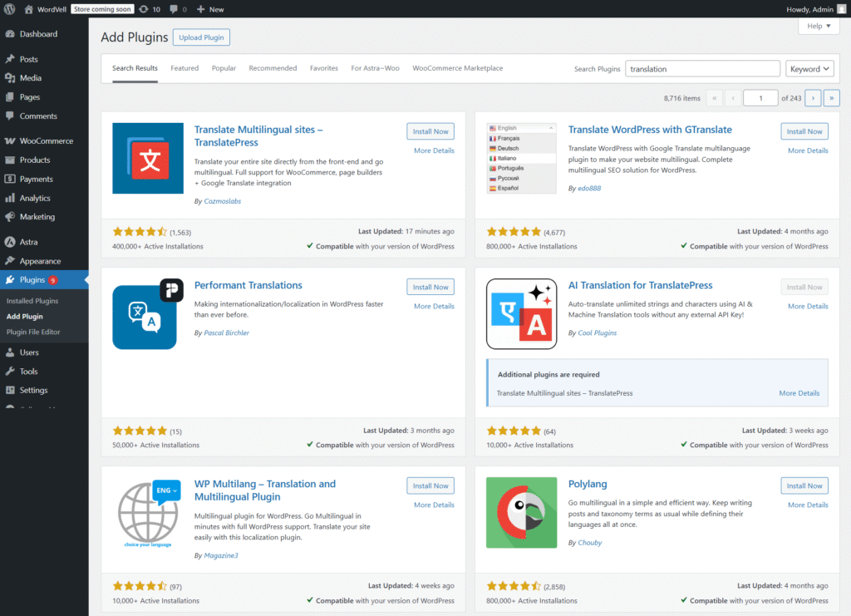Viewport: 851px width, 616px height.
Task: Click the Upload Plugin button
Action: coord(200,37)
